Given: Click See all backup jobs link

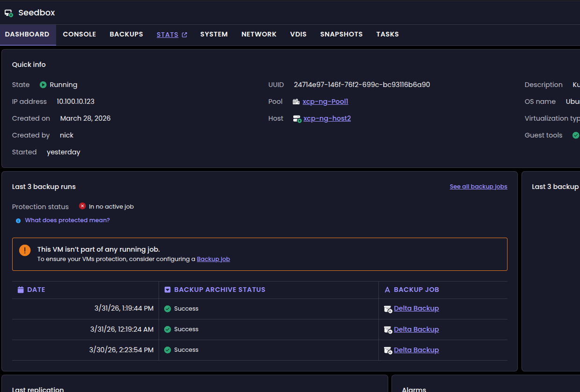Looking at the screenshot, I should (x=478, y=187).
